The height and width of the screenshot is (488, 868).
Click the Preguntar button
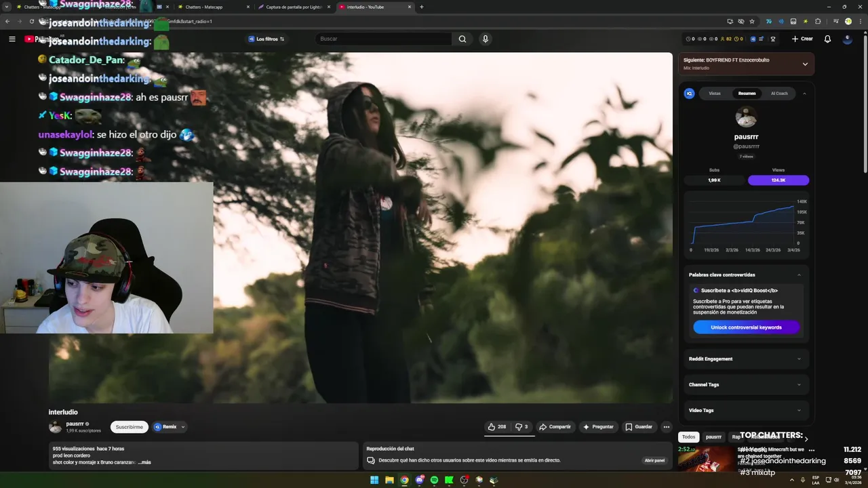tap(598, 427)
